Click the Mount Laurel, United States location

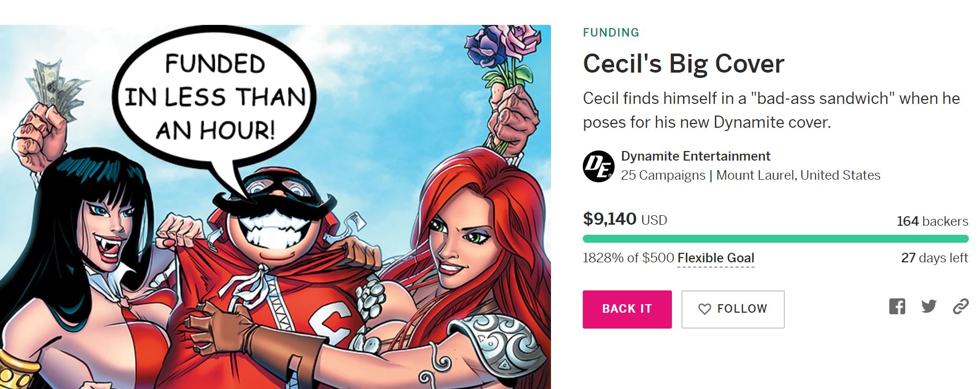pos(798,175)
